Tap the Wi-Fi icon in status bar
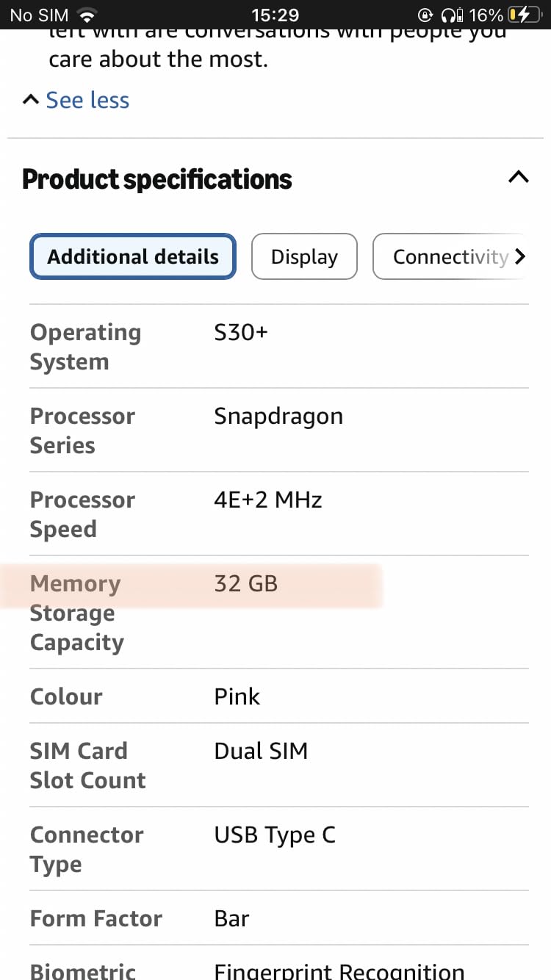Viewport: 551px width, 980px height. pyautogui.click(x=87, y=15)
